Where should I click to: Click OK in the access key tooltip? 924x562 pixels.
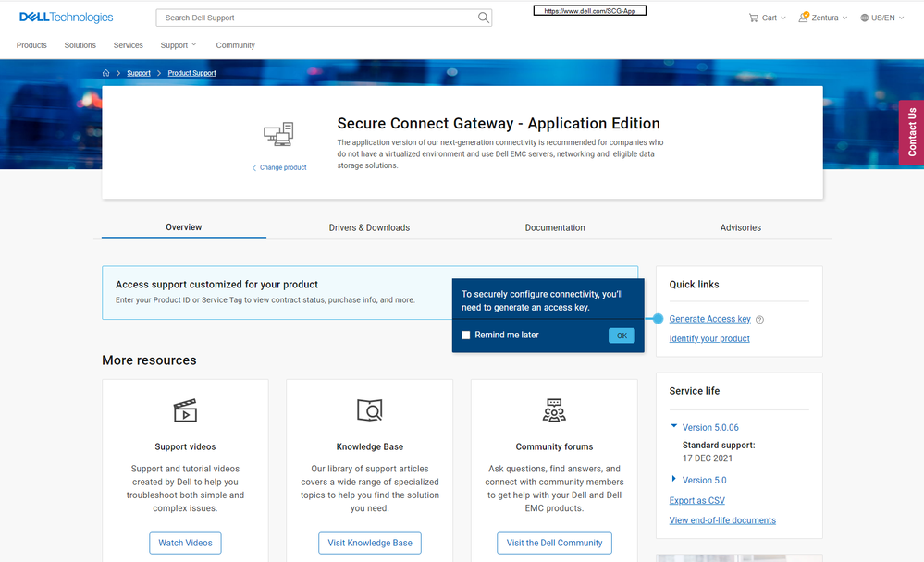click(x=622, y=336)
